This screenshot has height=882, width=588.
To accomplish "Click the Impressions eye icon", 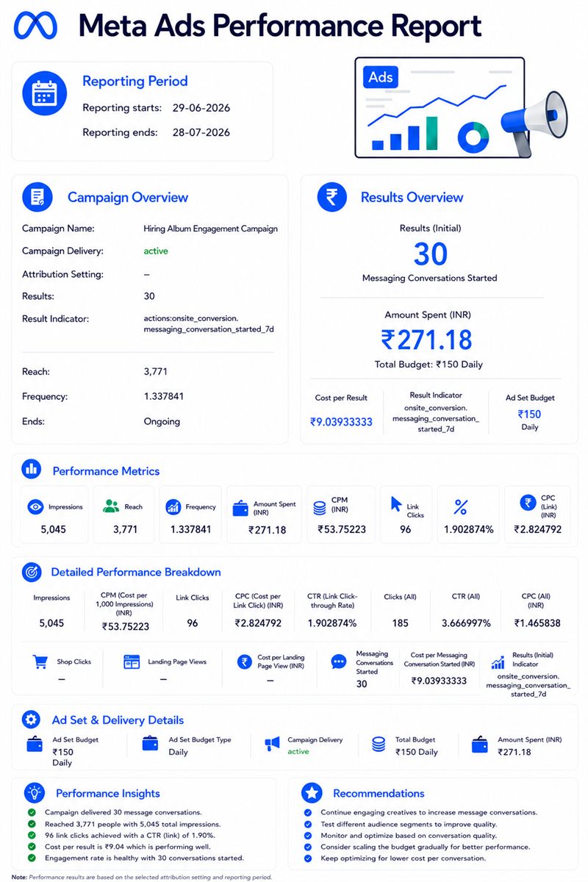I will point(35,506).
